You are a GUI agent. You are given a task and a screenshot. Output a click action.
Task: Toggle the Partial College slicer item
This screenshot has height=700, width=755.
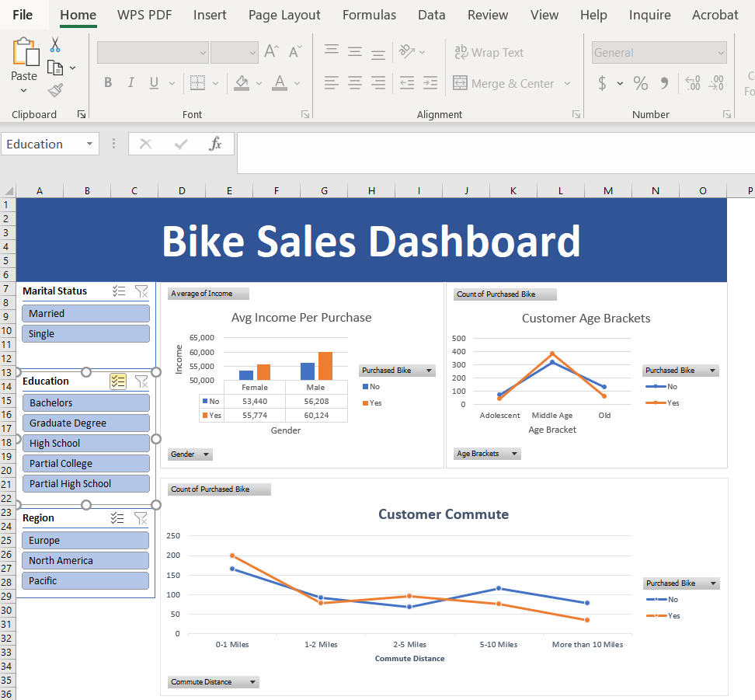pyautogui.click(x=85, y=464)
